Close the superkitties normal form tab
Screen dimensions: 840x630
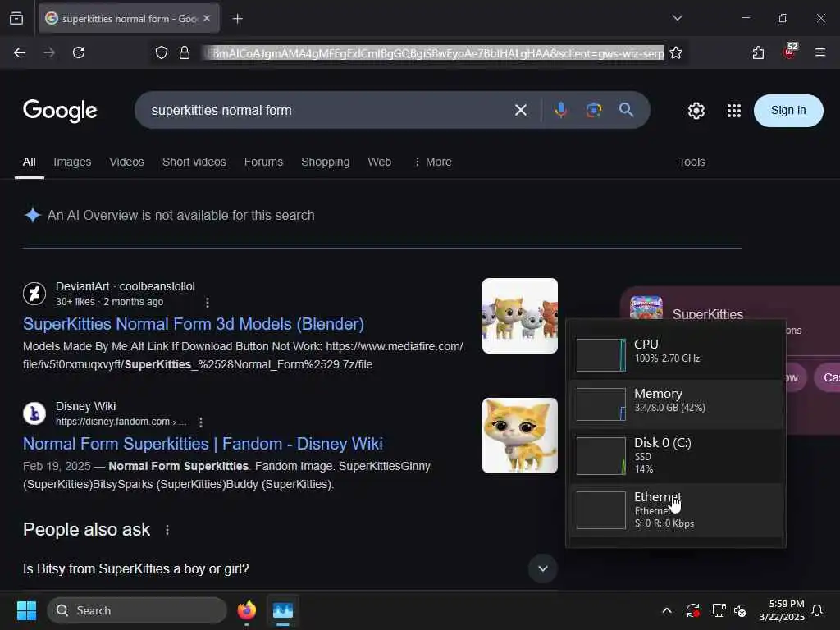tap(207, 18)
